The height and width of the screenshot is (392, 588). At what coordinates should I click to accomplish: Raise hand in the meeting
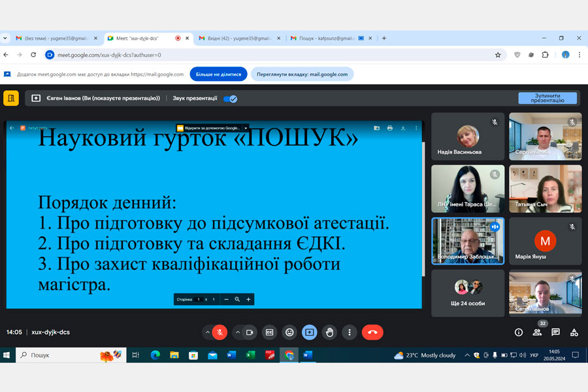[x=330, y=333]
